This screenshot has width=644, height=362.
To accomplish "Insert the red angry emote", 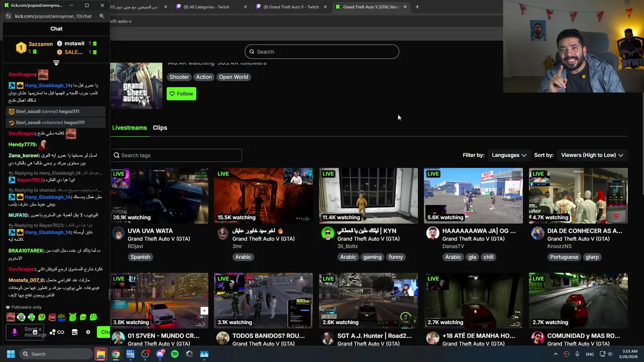I will 52,317.
